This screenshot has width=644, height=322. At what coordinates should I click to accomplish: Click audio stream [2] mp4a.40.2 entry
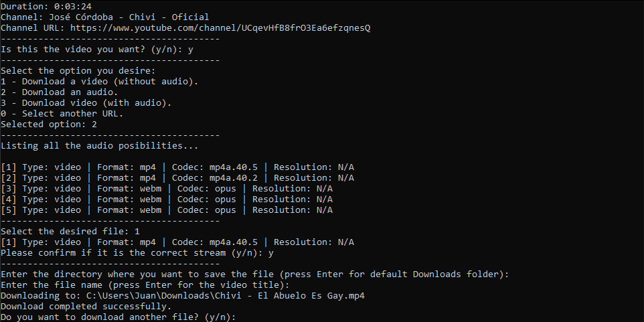(x=177, y=178)
